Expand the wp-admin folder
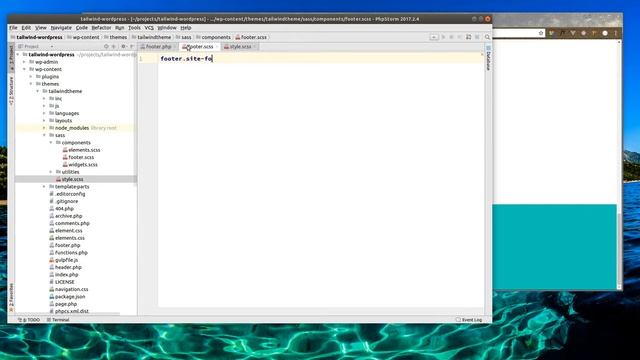Screen dimensions: 640x360 (24, 62)
